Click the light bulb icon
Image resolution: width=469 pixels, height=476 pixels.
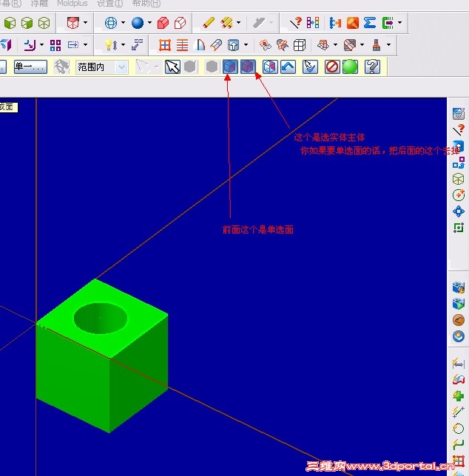[x=110, y=45]
